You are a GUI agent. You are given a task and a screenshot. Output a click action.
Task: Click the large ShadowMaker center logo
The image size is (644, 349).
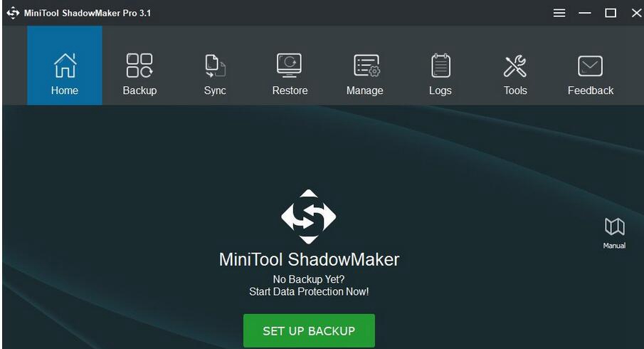308,217
